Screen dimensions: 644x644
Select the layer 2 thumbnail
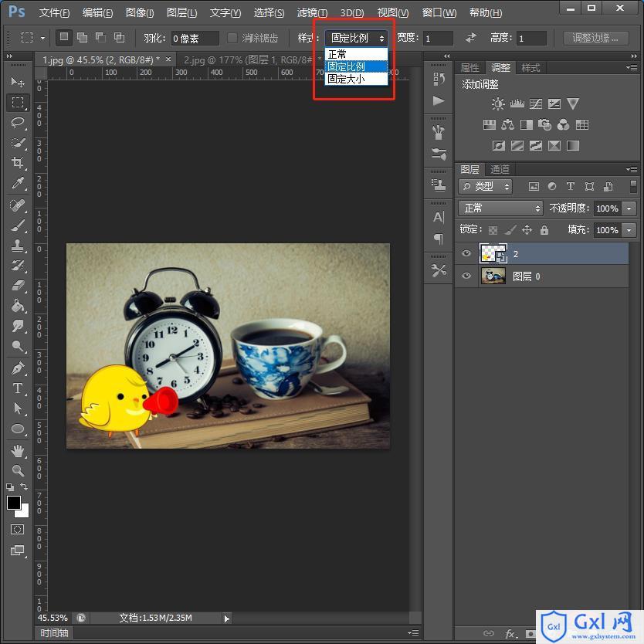click(x=493, y=253)
